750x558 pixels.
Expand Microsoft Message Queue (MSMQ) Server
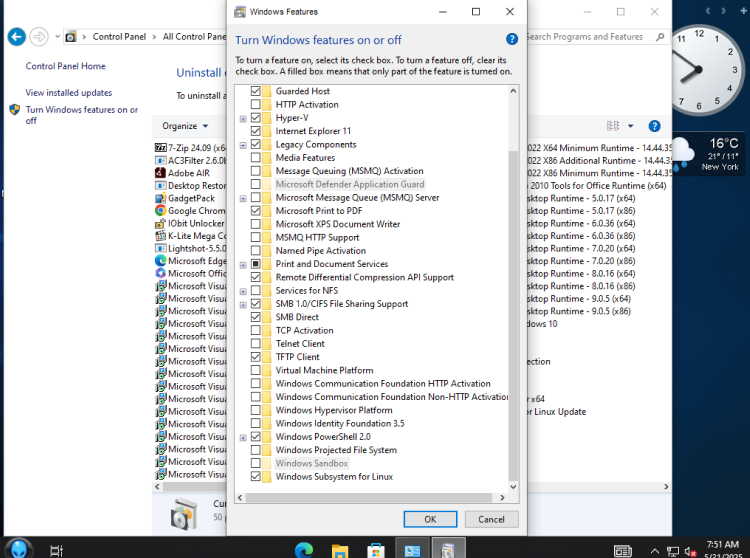coord(243,198)
